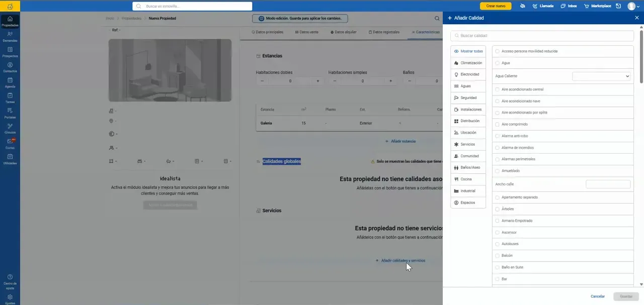Expand the bathrooms dropdown
The image size is (644, 305).
pyautogui.click(x=170, y=161)
